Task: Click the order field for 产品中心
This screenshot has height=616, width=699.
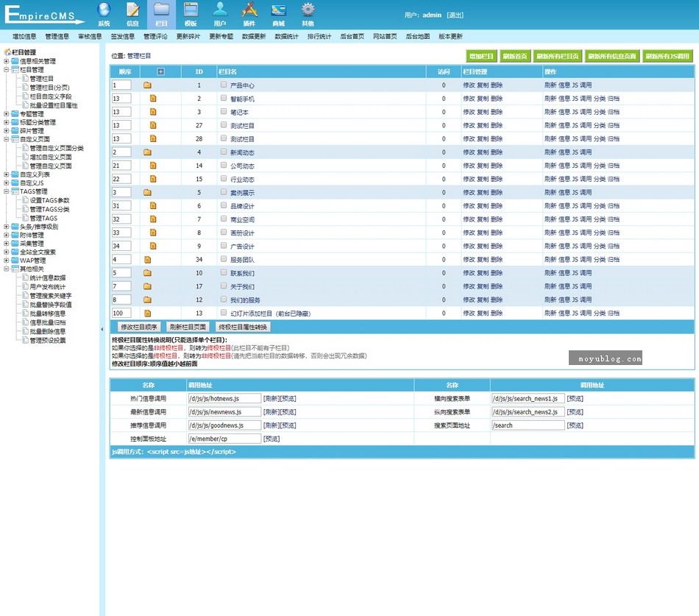Action: click(x=121, y=85)
